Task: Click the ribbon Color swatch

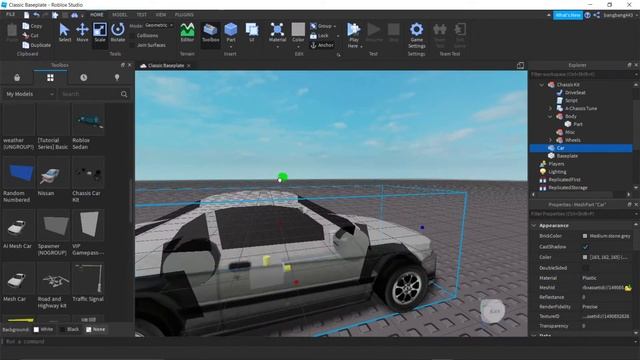Action: (x=298, y=29)
